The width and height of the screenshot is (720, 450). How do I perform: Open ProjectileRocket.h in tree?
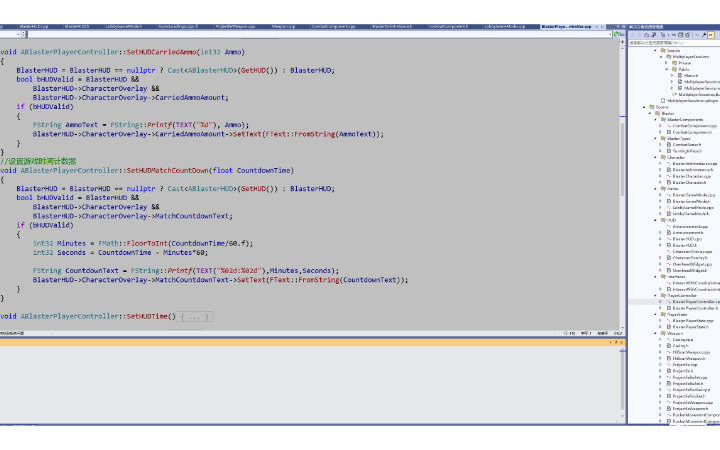(x=689, y=396)
